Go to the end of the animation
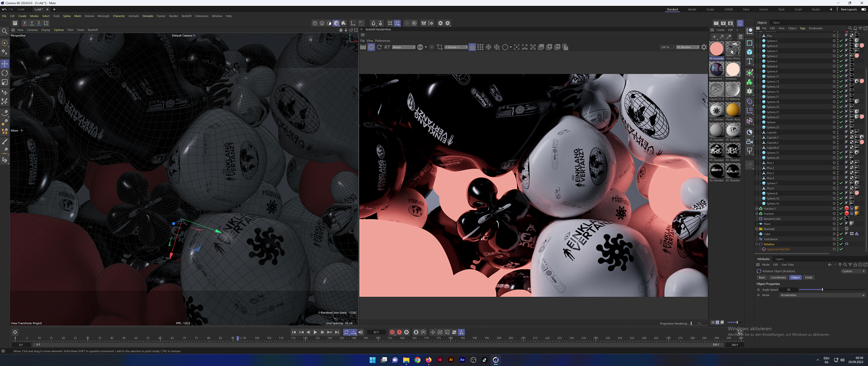The height and width of the screenshot is (366, 868). pos(337,332)
